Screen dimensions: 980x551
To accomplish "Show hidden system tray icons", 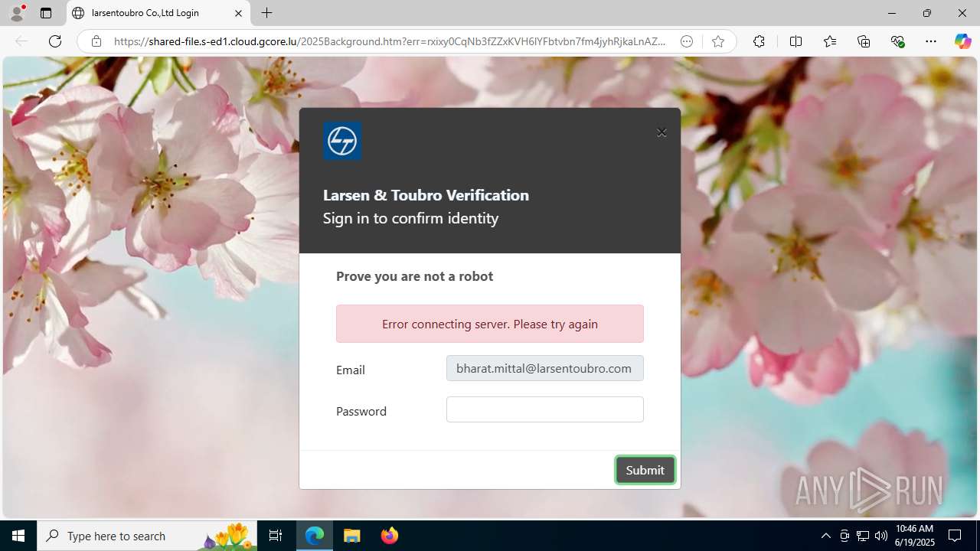I will [x=825, y=536].
